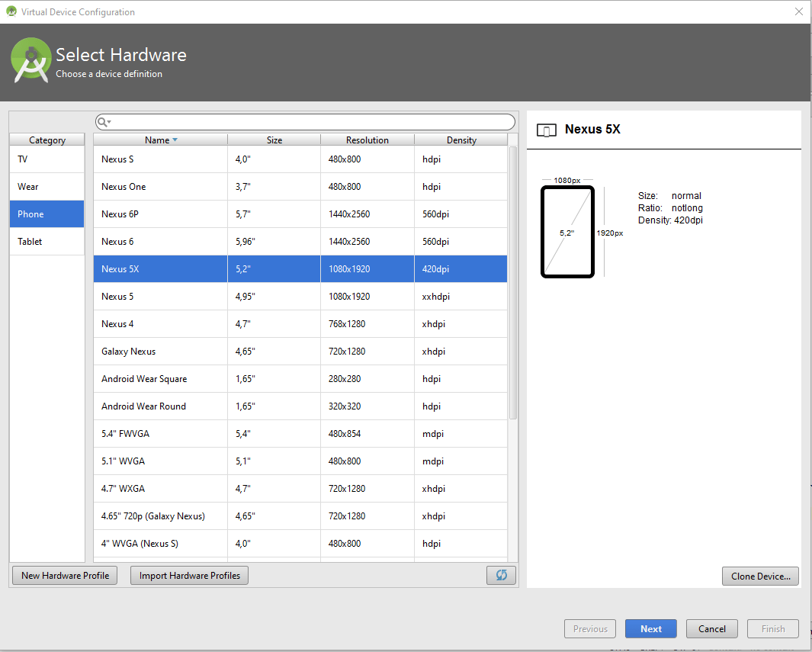812x652 pixels.
Task: Select the TV category
Action: [47, 159]
